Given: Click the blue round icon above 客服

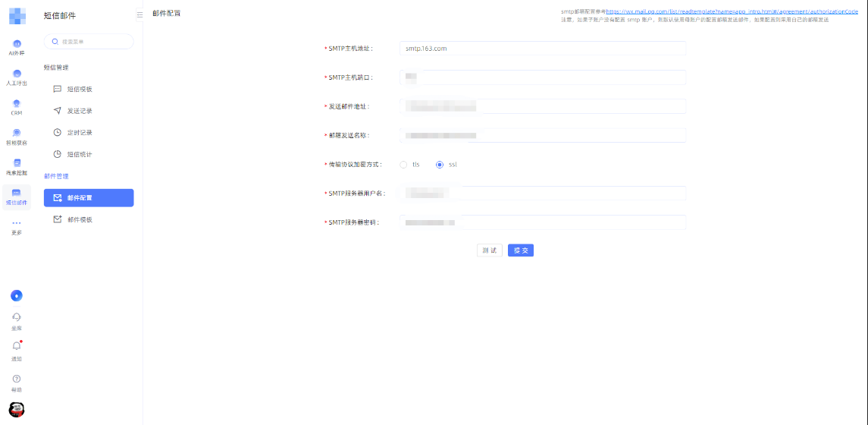Looking at the screenshot, I should point(17,295).
